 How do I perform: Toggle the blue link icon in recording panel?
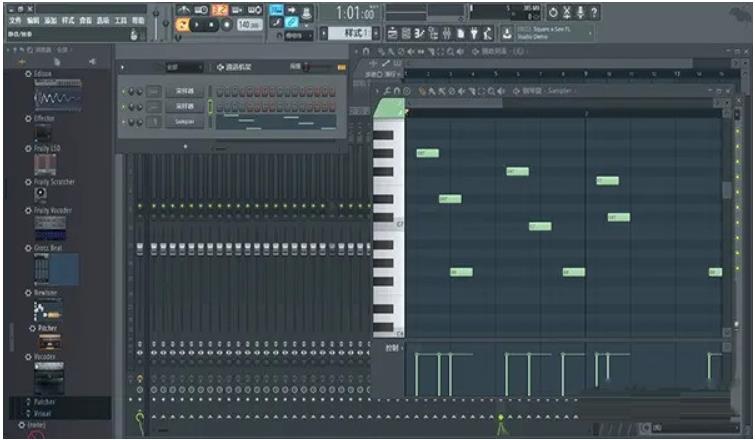291,22
